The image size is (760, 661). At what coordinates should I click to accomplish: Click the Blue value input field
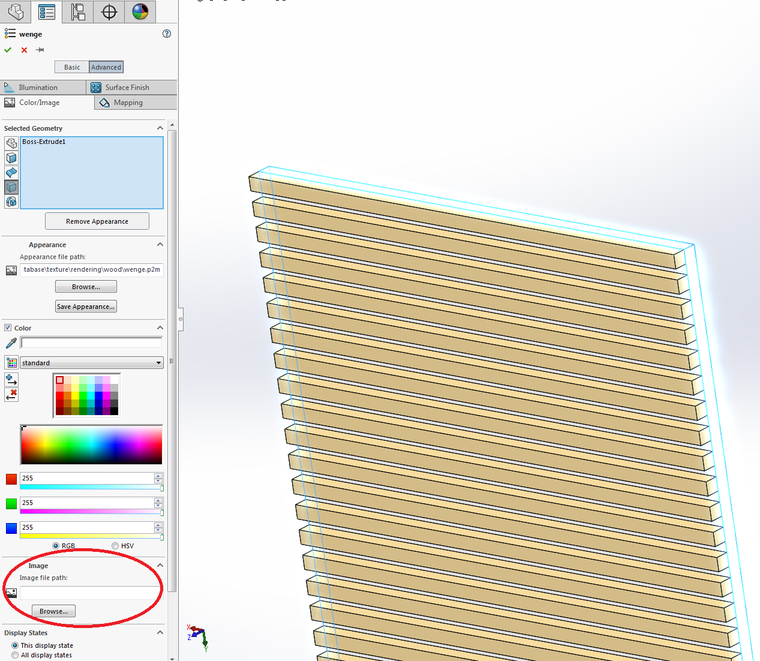point(87,527)
